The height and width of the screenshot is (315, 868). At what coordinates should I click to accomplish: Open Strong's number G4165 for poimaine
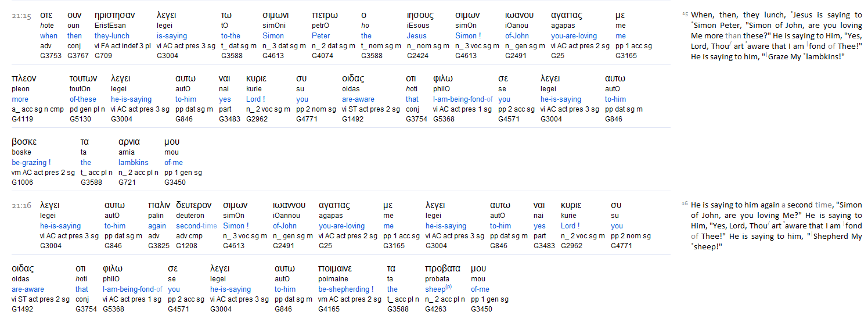tap(329, 309)
